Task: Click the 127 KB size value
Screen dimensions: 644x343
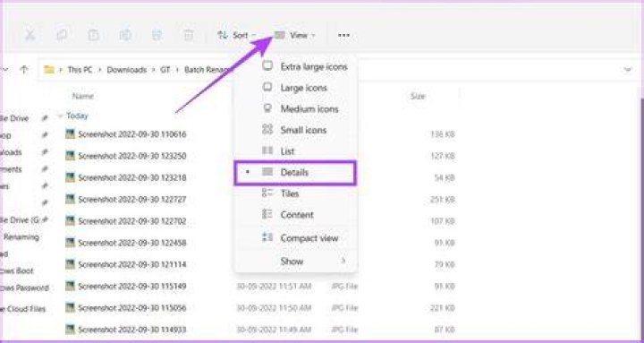Action: tap(443, 157)
